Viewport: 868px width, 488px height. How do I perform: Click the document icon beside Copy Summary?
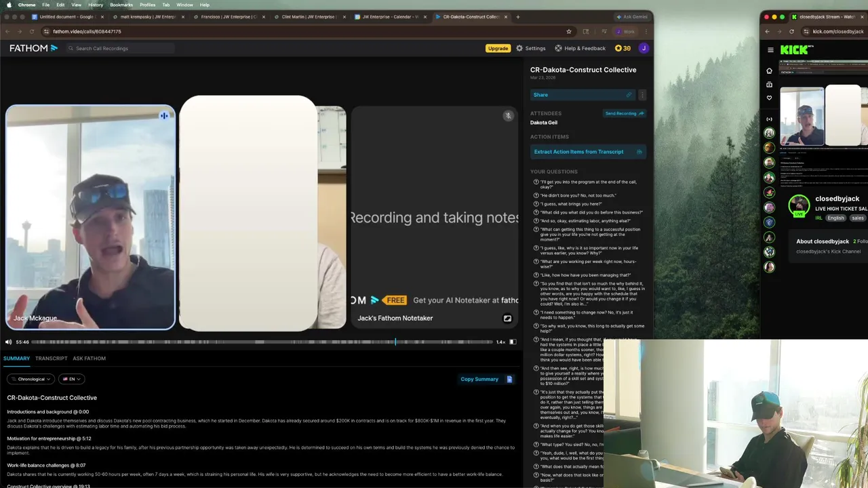(x=509, y=379)
